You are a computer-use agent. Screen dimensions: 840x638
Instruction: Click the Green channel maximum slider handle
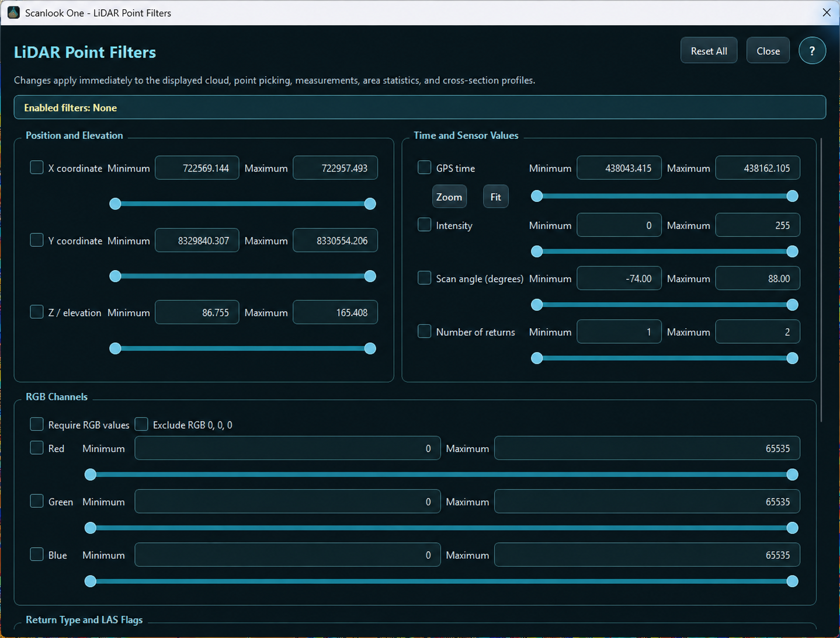coord(792,528)
